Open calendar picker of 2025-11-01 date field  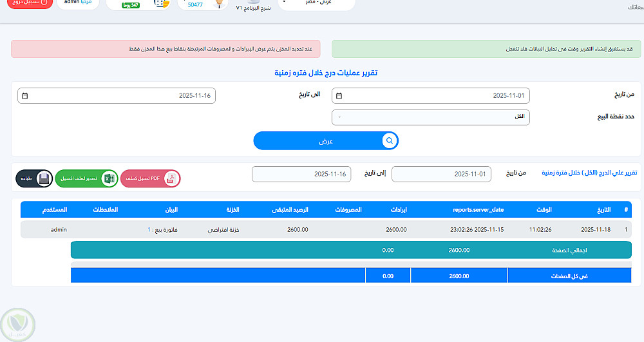tap(339, 96)
